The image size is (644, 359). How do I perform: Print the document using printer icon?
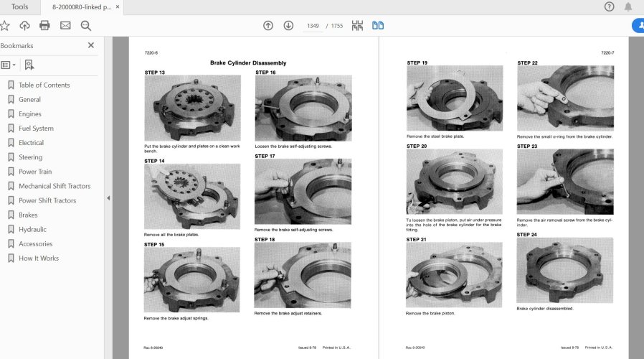[x=44, y=26]
